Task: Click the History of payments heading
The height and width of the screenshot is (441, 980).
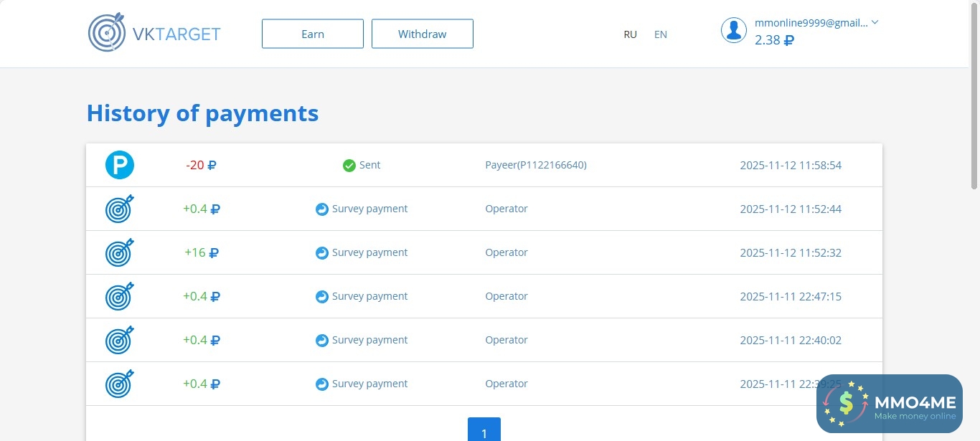Action: (202, 113)
